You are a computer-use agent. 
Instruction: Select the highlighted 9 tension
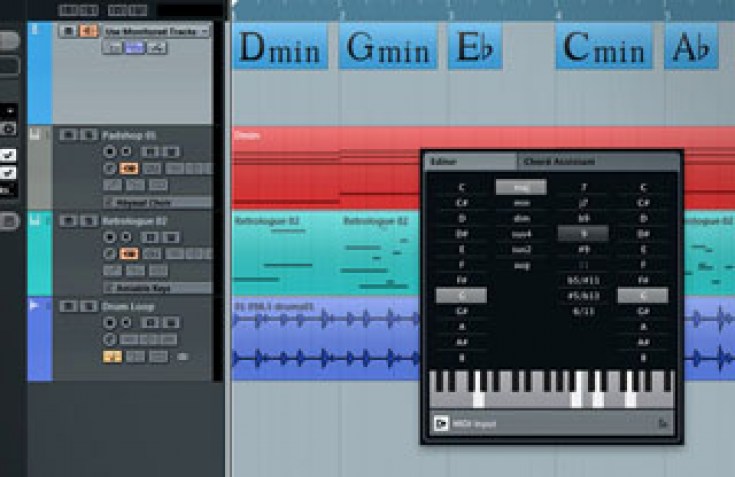583,233
